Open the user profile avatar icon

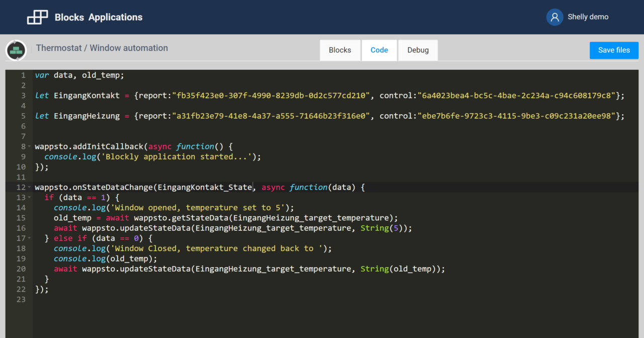554,17
